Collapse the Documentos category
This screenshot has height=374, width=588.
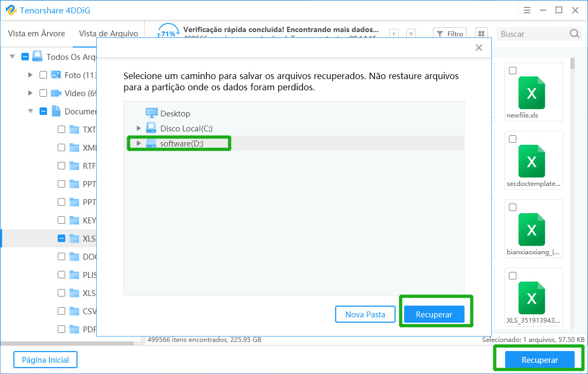[x=30, y=111]
